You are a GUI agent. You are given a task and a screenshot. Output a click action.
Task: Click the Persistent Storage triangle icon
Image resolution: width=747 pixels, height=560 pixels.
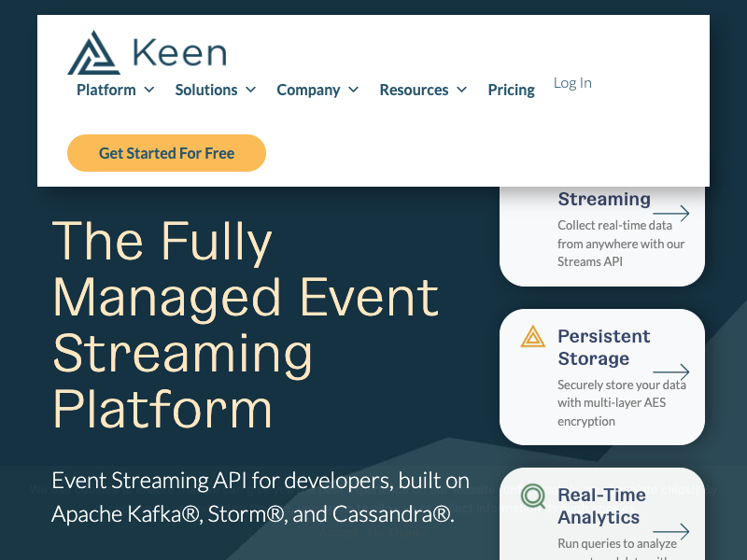pos(532,337)
